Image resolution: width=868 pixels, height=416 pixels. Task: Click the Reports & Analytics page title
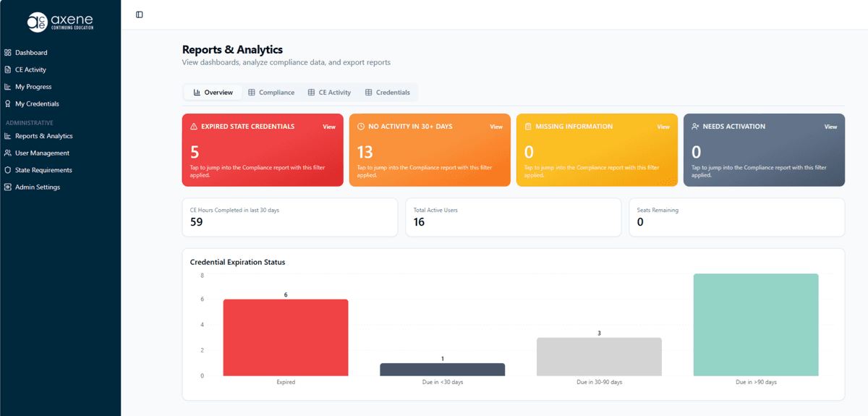232,50
